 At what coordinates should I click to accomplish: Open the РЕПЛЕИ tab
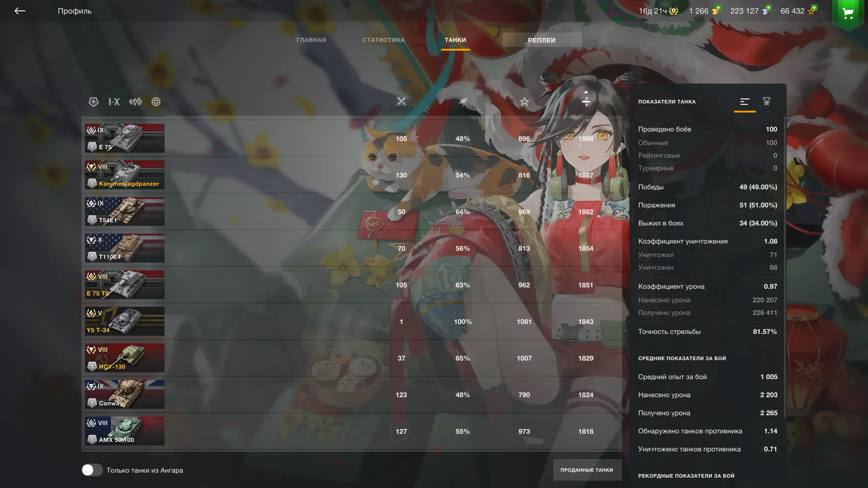pos(542,40)
